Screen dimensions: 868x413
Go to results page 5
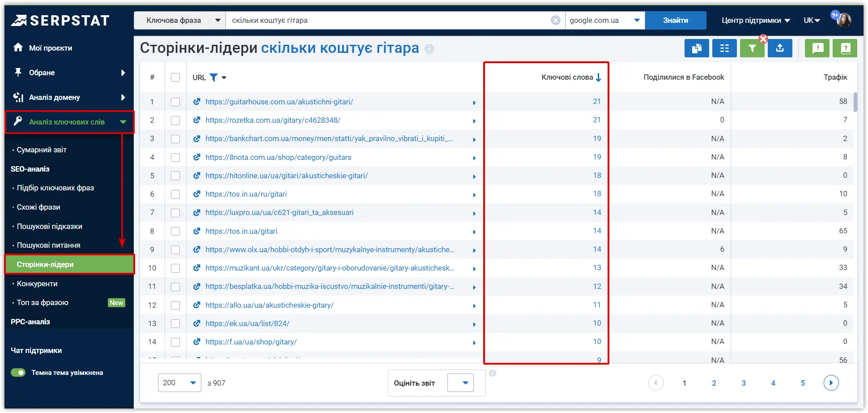pos(803,383)
